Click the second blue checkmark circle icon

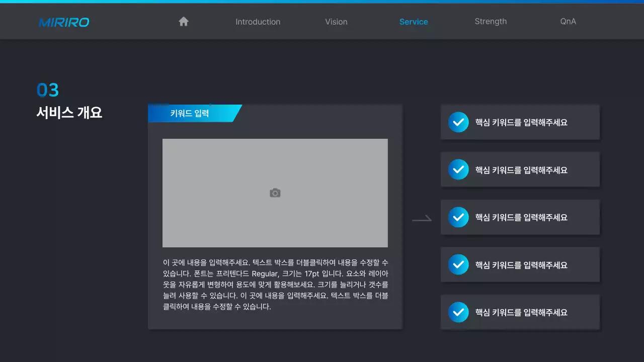coord(458,169)
